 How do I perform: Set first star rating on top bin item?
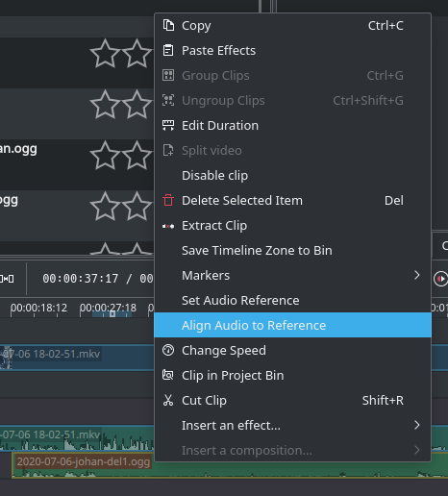coord(105,54)
